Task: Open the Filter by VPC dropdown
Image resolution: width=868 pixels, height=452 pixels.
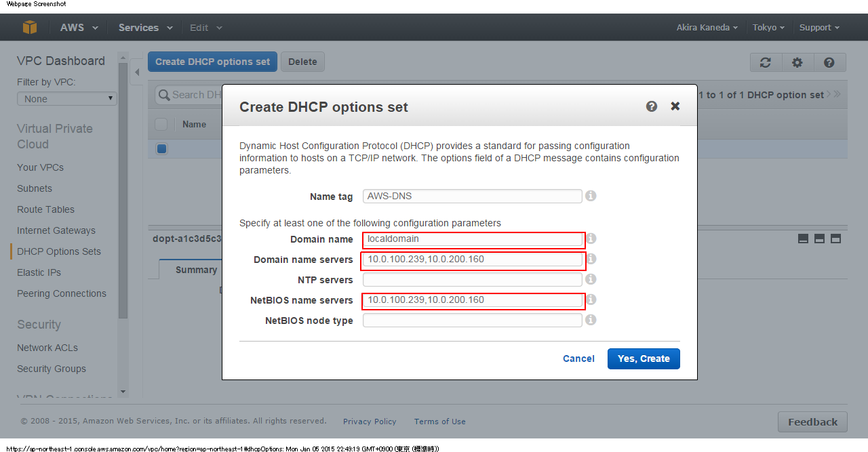Action: click(x=66, y=99)
